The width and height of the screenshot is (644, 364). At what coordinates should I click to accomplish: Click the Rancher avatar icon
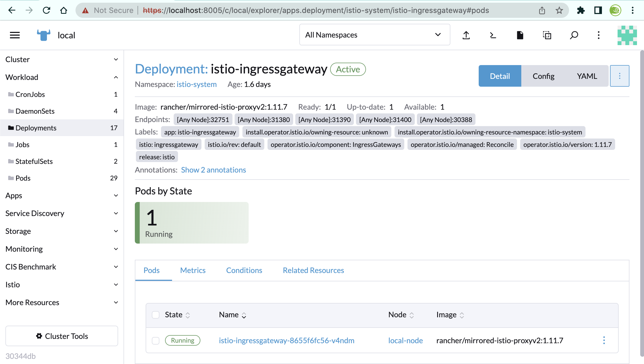[x=626, y=35]
